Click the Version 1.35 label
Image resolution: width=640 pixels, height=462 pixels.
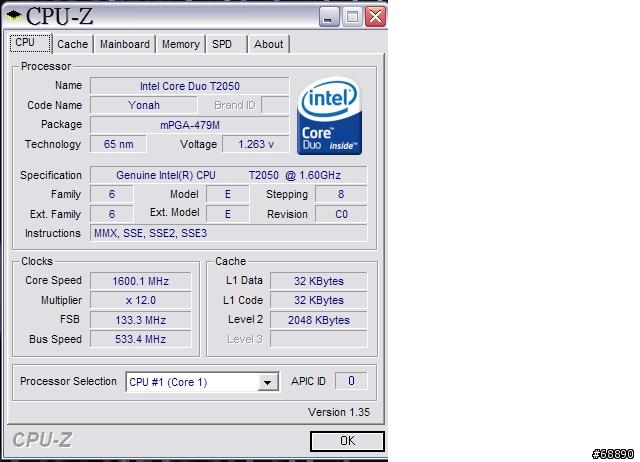339,412
